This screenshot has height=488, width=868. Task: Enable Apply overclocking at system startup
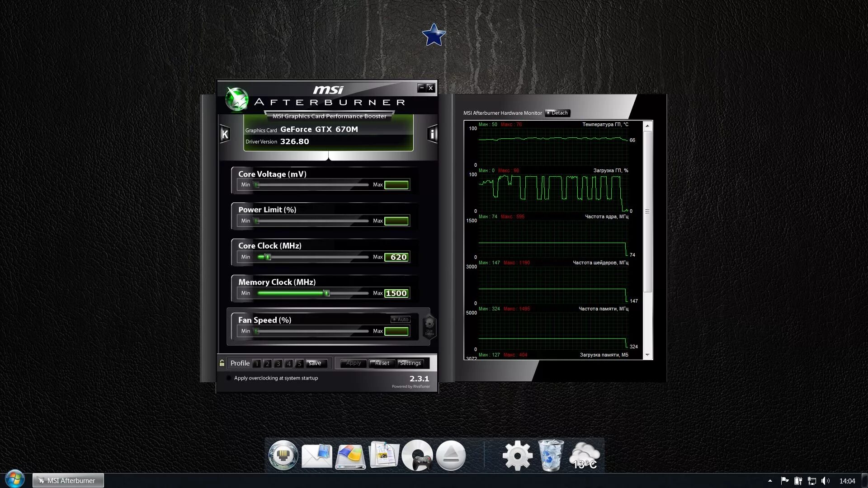pyautogui.click(x=229, y=378)
